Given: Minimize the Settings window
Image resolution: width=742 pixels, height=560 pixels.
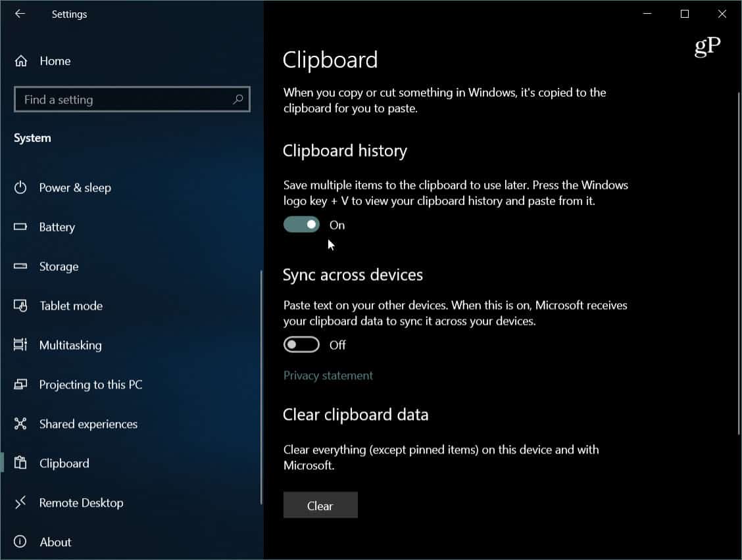Looking at the screenshot, I should 647,14.
